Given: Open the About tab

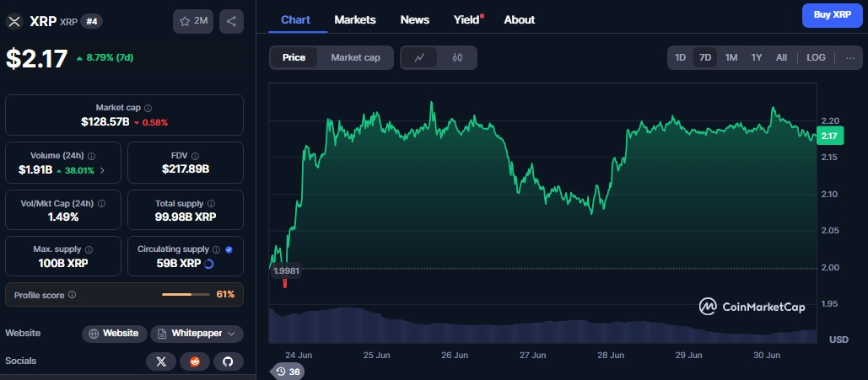Looking at the screenshot, I should pos(520,20).
